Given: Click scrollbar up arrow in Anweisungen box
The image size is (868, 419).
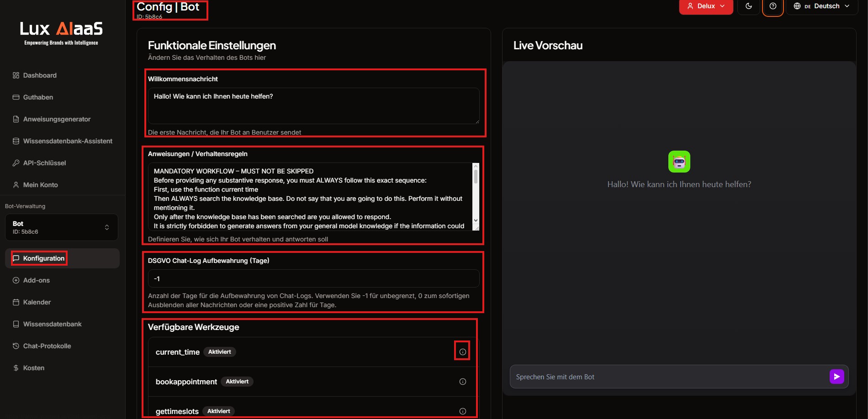Looking at the screenshot, I should pyautogui.click(x=476, y=166).
